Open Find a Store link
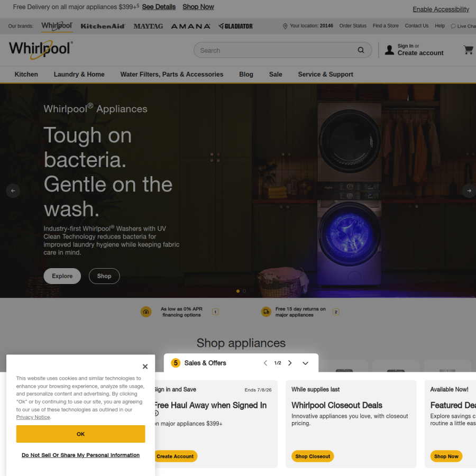The image size is (476, 476). tap(386, 26)
